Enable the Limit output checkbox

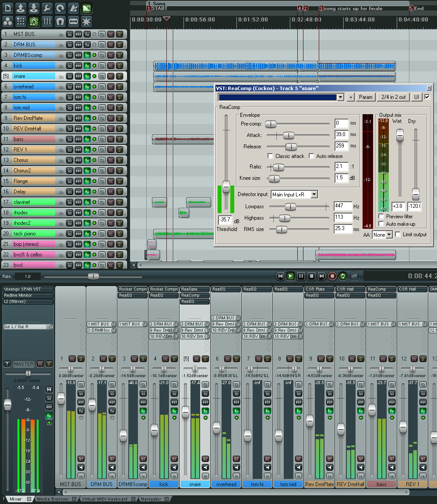[x=398, y=234]
